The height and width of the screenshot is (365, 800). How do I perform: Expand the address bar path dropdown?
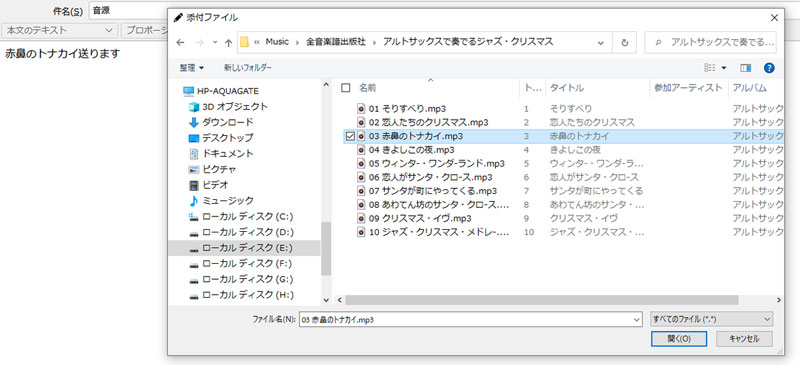pyautogui.click(x=601, y=42)
